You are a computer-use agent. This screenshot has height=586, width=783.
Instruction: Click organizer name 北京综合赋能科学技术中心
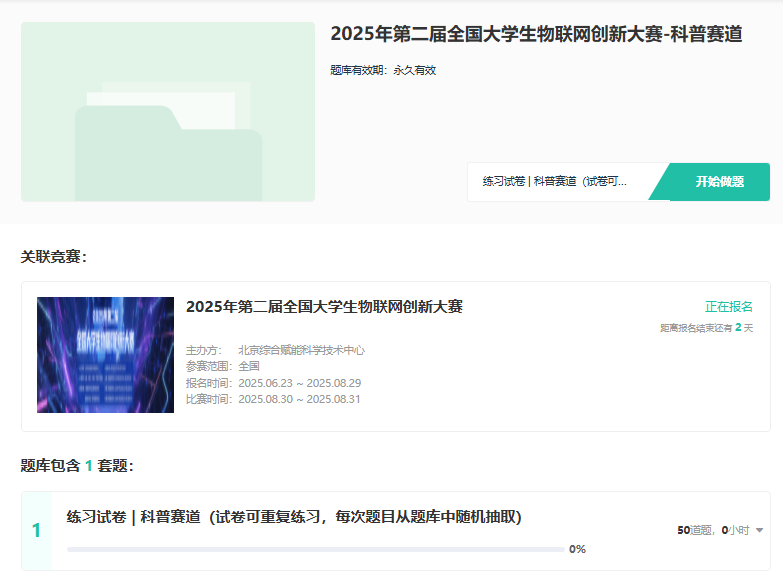301,351
